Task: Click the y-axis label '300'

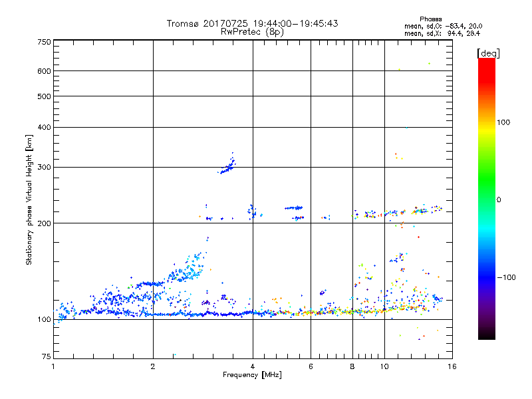Action: (x=44, y=167)
